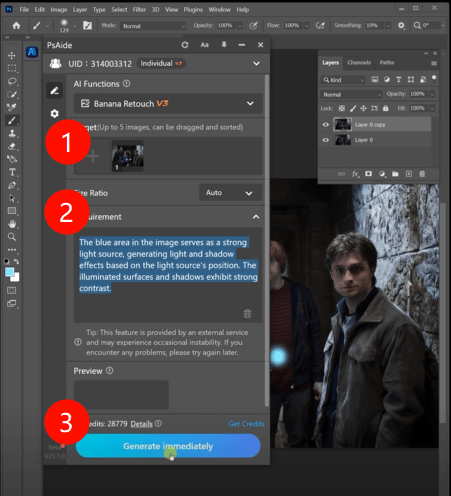Select the Hand tool

12,224
